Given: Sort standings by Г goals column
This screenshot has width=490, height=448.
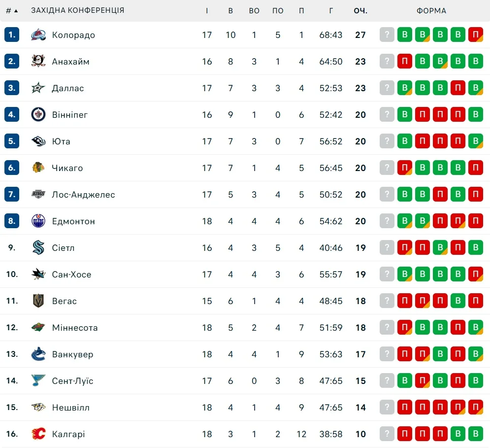Looking at the screenshot, I should (331, 10).
